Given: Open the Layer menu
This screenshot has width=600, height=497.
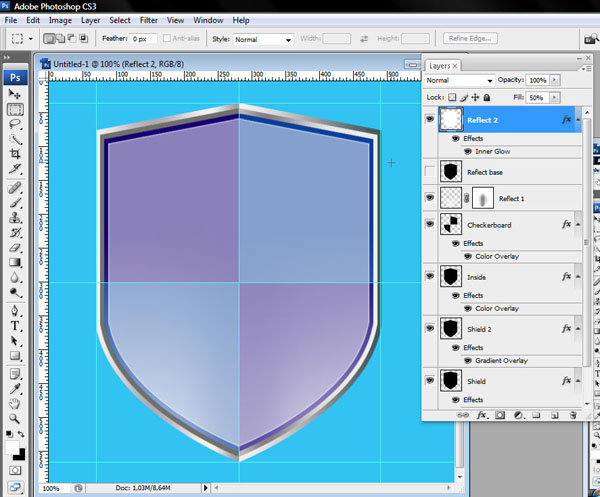Looking at the screenshot, I should pos(90,20).
